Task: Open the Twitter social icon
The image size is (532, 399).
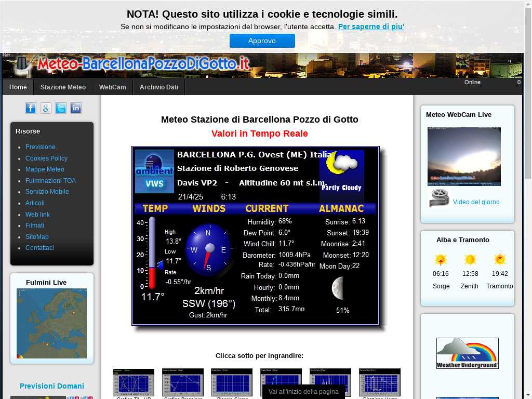Action: tap(61, 108)
